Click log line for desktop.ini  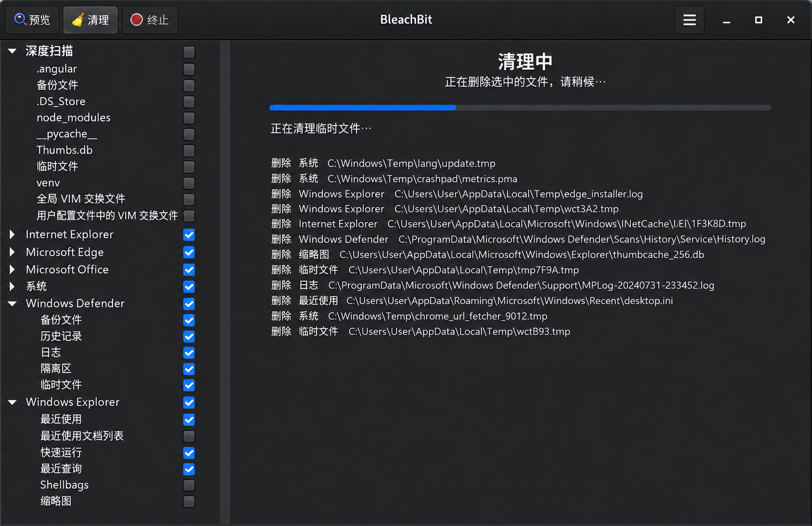[x=472, y=300]
